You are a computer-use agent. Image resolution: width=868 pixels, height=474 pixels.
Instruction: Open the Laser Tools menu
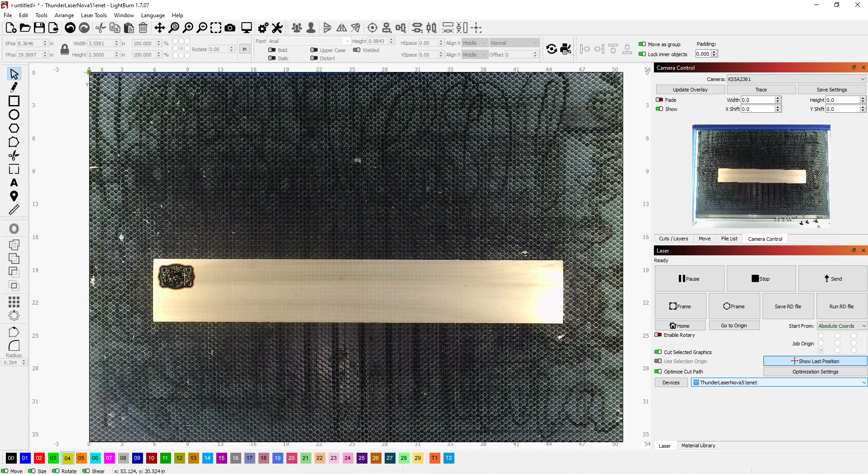click(94, 15)
